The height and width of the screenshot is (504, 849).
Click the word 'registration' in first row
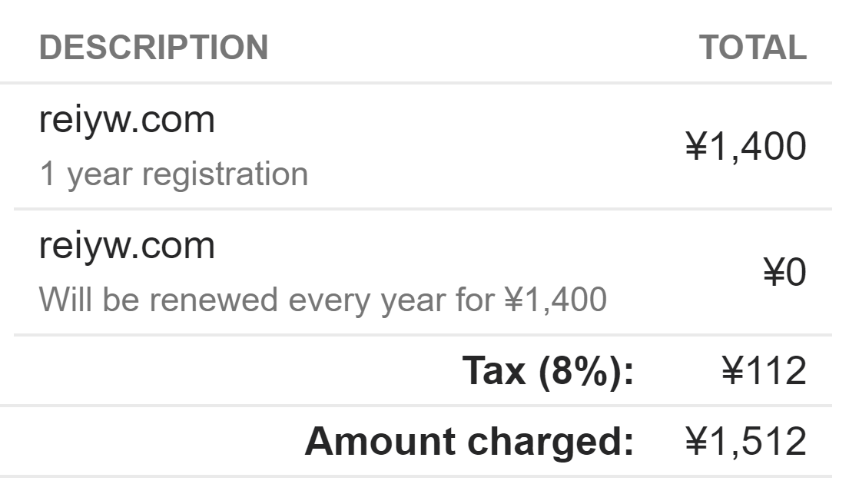pyautogui.click(x=225, y=174)
